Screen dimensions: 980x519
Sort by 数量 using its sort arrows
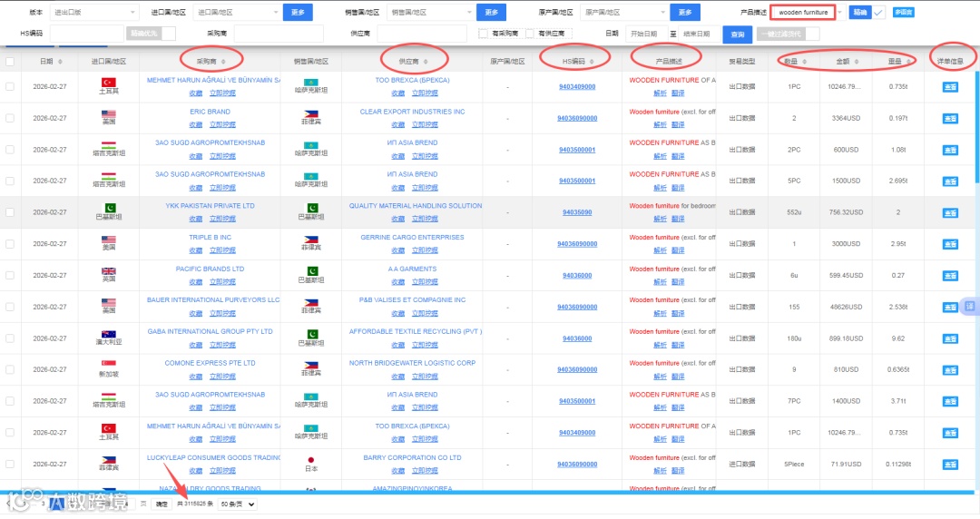click(x=804, y=62)
